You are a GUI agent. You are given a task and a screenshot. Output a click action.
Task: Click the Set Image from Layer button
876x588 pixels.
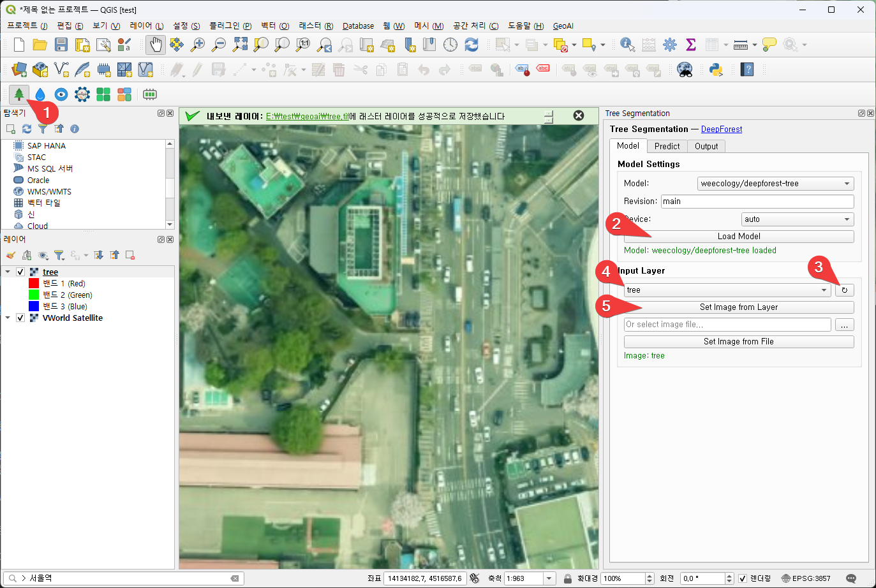click(x=738, y=307)
